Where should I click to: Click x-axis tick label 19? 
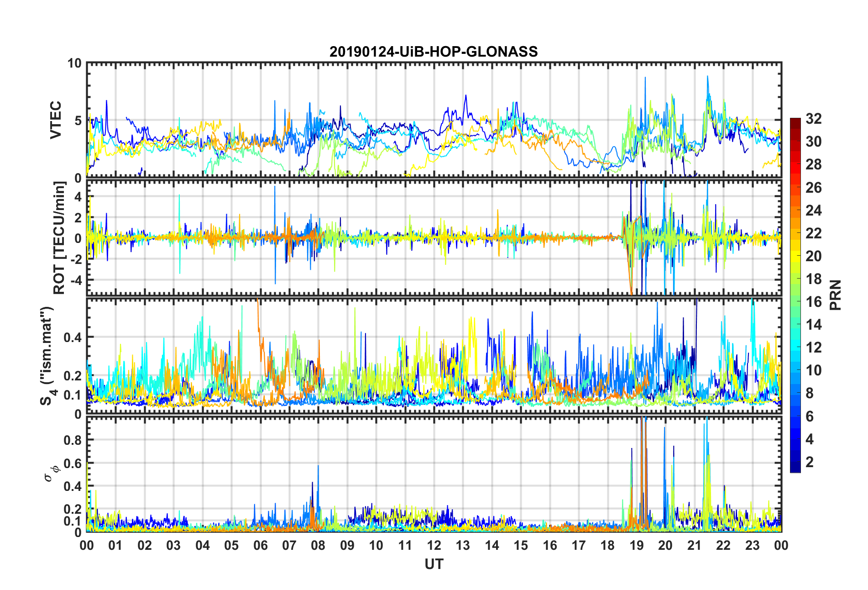(x=637, y=545)
